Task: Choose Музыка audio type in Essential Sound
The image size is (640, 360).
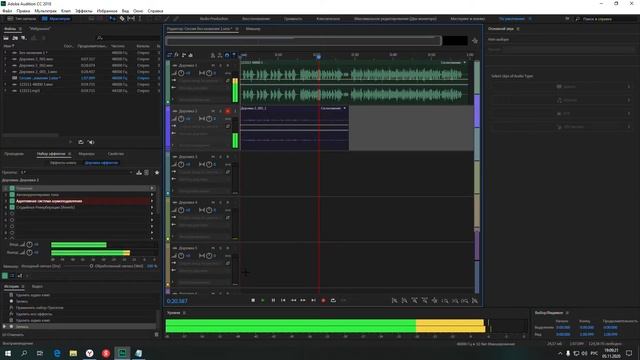Action: click(561, 100)
